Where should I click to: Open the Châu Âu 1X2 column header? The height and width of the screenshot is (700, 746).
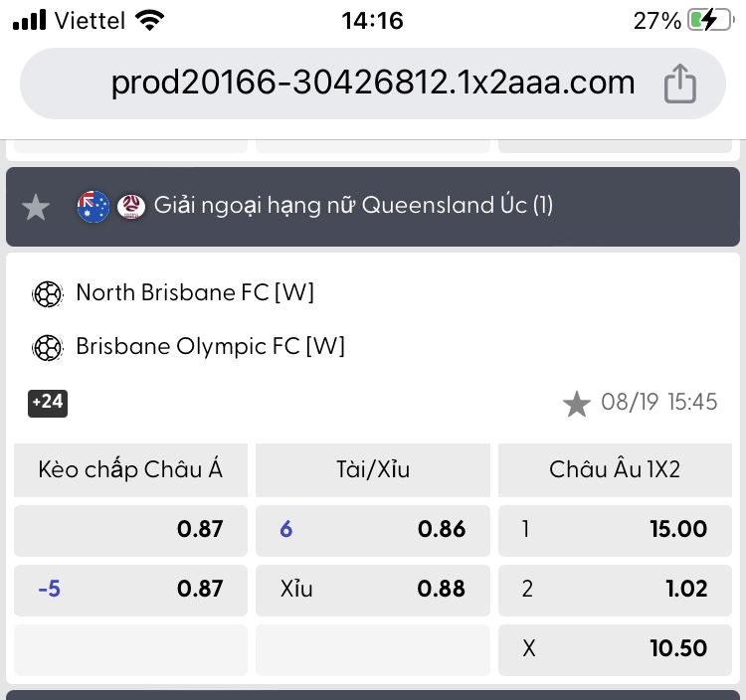click(x=615, y=470)
